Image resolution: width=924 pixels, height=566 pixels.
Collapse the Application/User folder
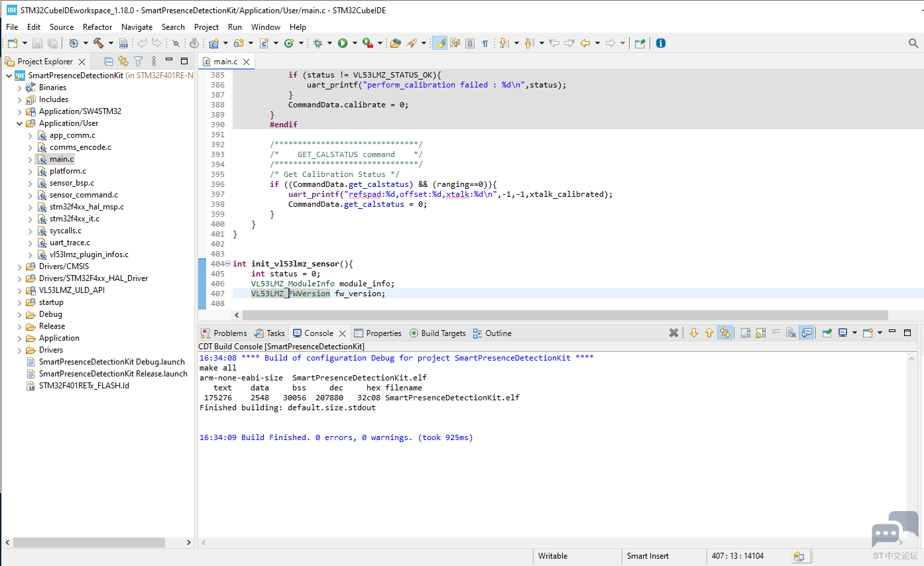pyautogui.click(x=20, y=123)
